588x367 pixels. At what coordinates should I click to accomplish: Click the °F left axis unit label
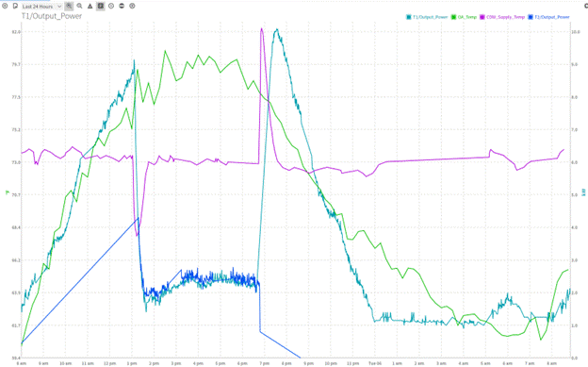[7, 192]
